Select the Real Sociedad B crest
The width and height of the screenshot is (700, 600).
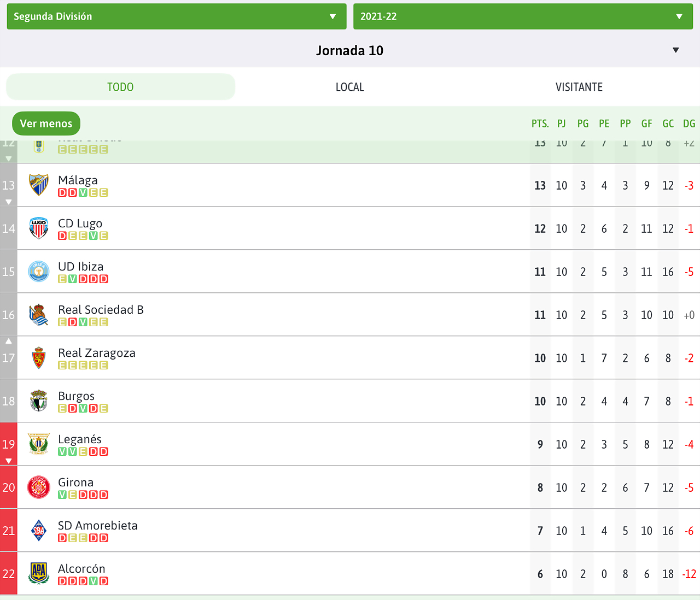click(x=39, y=314)
